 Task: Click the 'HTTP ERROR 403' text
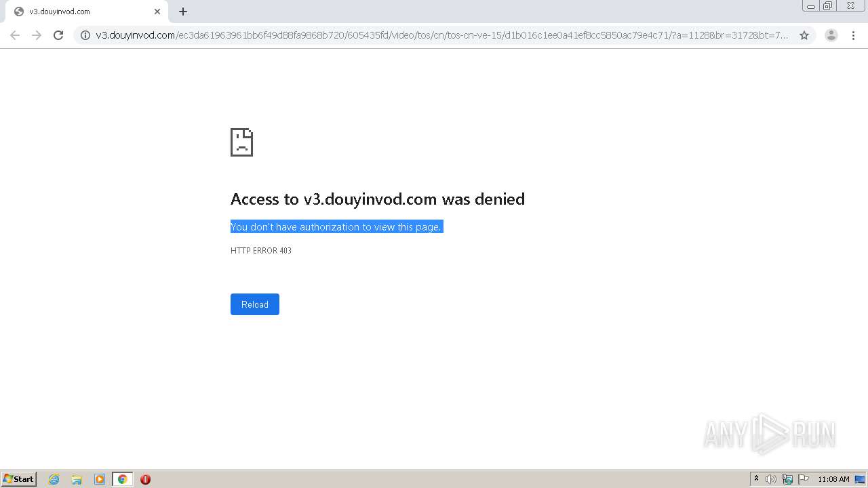click(261, 251)
